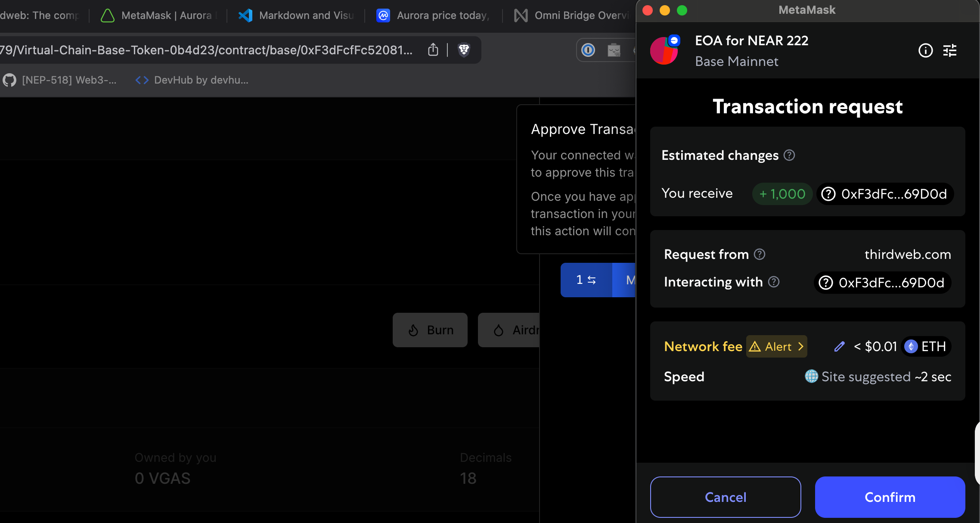
Task: Click the ETH token icon in the fee row
Action: pos(910,346)
